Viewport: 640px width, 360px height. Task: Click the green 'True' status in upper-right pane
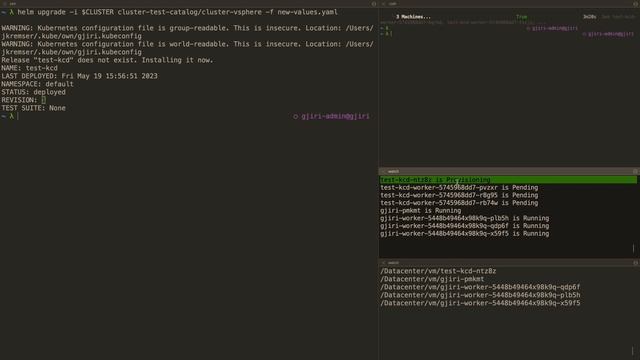pyautogui.click(x=522, y=17)
